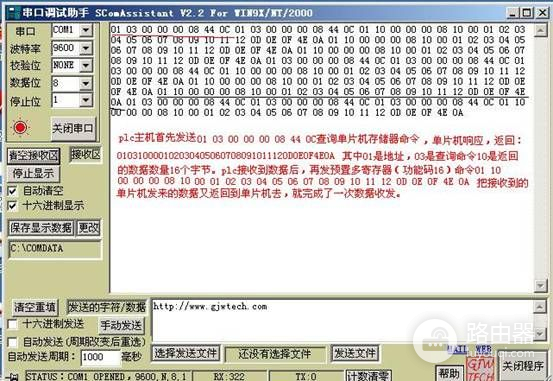Click send box scrollbar down arrow
The height and width of the screenshot is (381, 553).
pyautogui.click(x=540, y=333)
